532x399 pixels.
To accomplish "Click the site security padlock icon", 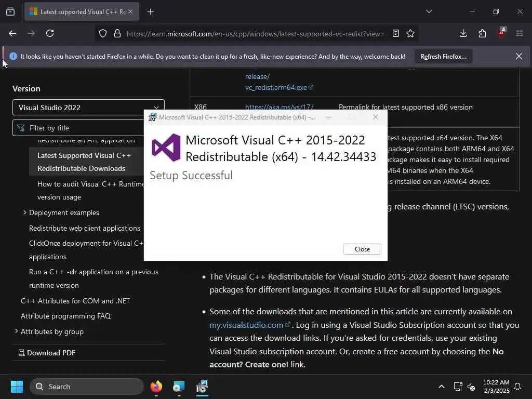I will coord(117,33).
